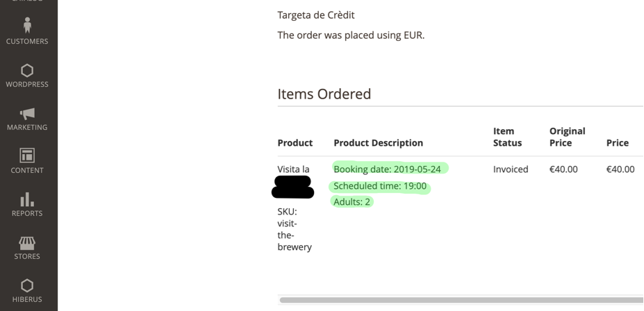This screenshot has width=644, height=311.
Task: Select the Content layout icon
Action: pos(27,155)
